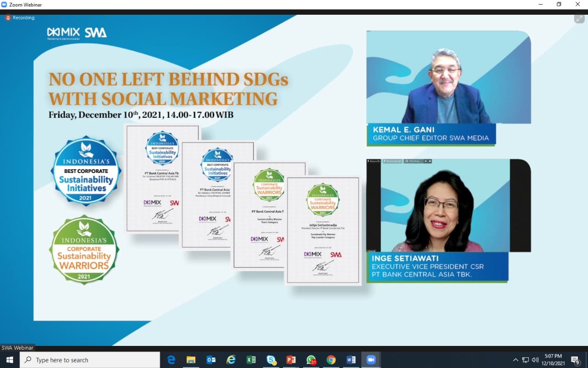
Task: Open Internet Explorer from the taskbar
Action: click(x=231, y=360)
